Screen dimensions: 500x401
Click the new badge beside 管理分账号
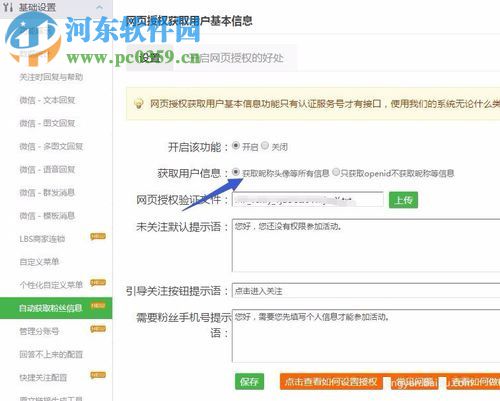(x=98, y=329)
